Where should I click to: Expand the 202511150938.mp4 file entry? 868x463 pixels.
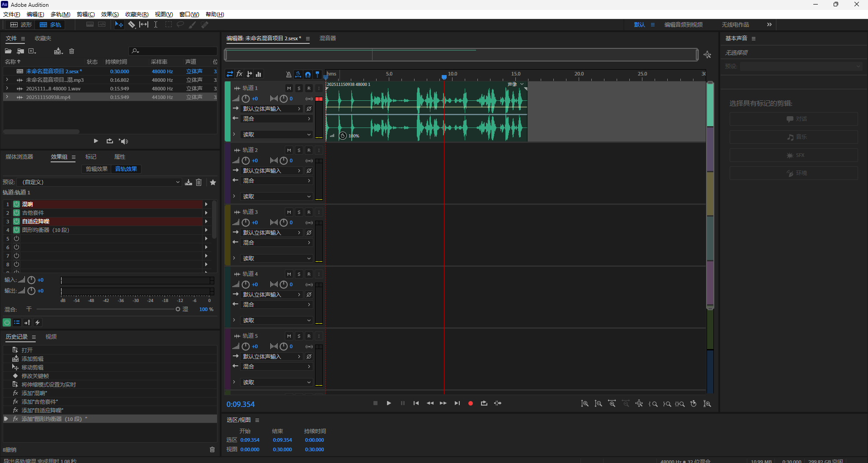[x=7, y=97]
